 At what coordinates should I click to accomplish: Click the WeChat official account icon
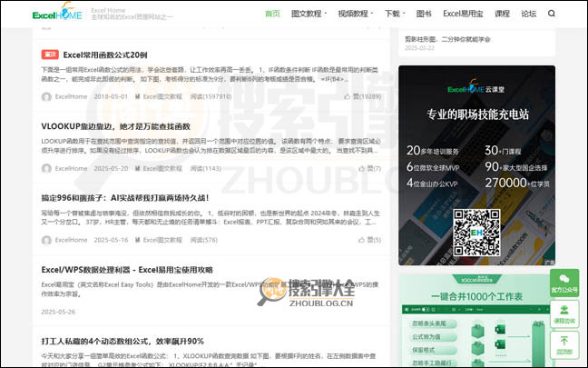[x=564, y=283]
